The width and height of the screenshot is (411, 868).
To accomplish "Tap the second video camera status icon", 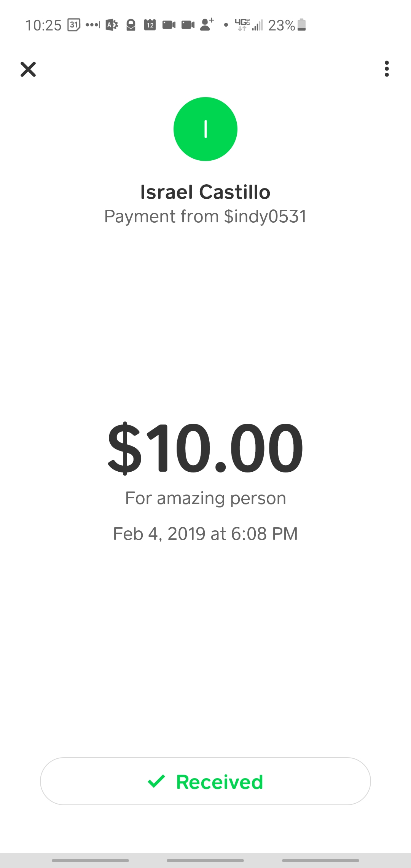I will (x=188, y=25).
